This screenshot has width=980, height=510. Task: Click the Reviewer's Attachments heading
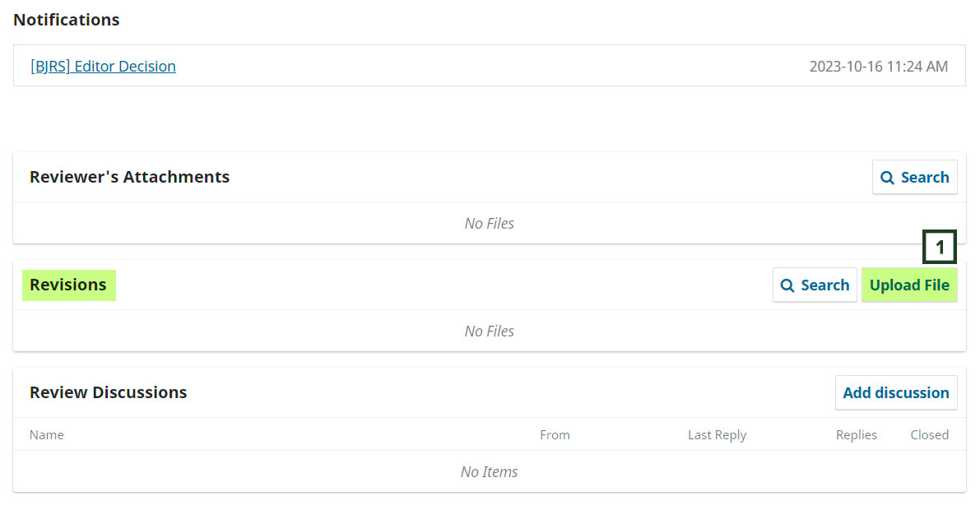click(x=129, y=177)
